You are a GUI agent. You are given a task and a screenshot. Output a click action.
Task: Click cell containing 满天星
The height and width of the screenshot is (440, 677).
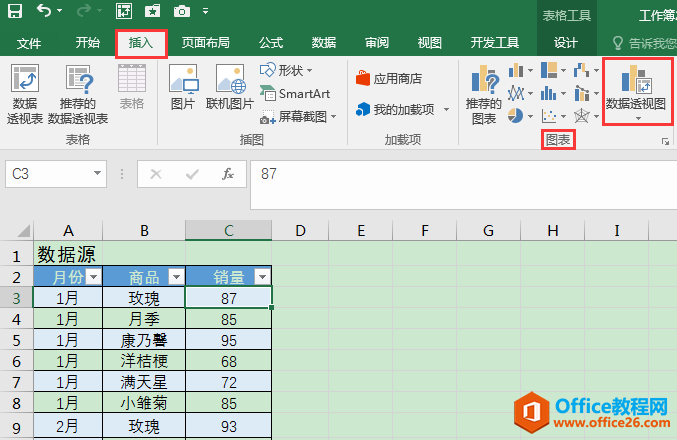coord(144,382)
